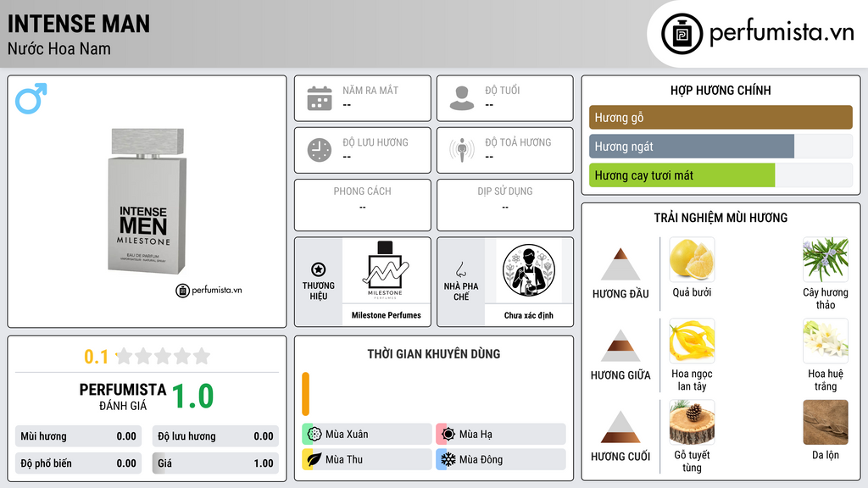Click the person icon beside Độ tuổi

(462, 98)
